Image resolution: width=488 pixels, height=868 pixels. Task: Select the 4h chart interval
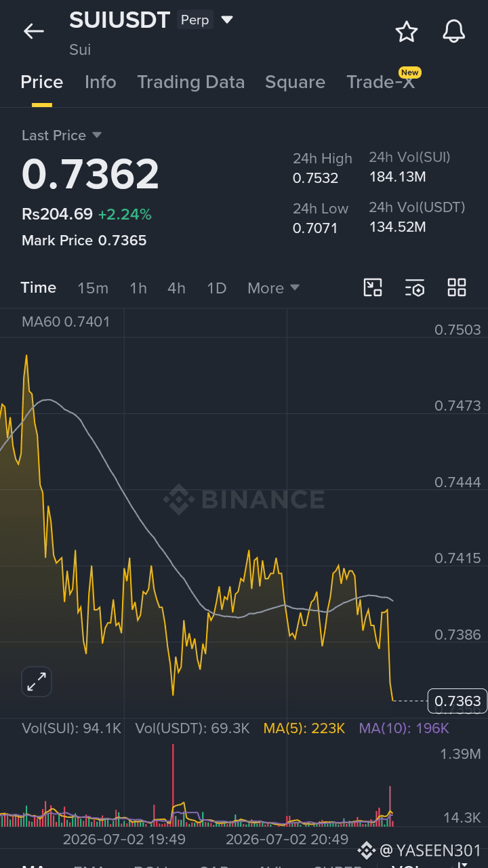pos(176,288)
